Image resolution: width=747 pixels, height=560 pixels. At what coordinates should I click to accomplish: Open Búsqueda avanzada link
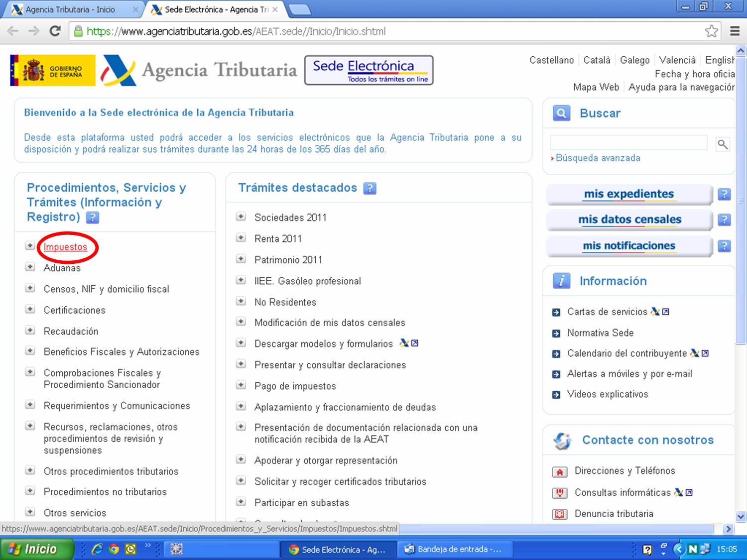click(598, 158)
